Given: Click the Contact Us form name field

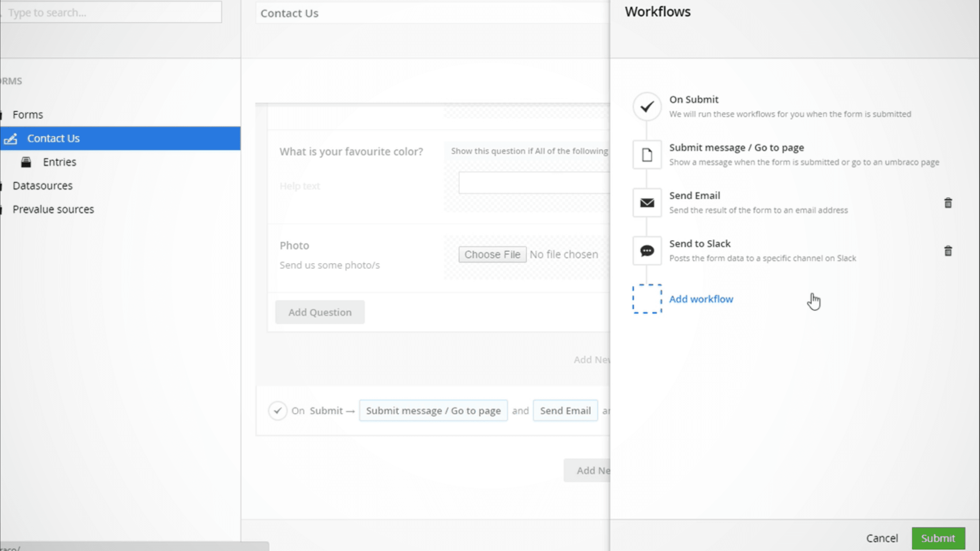Looking at the screenshot, I should tap(433, 13).
